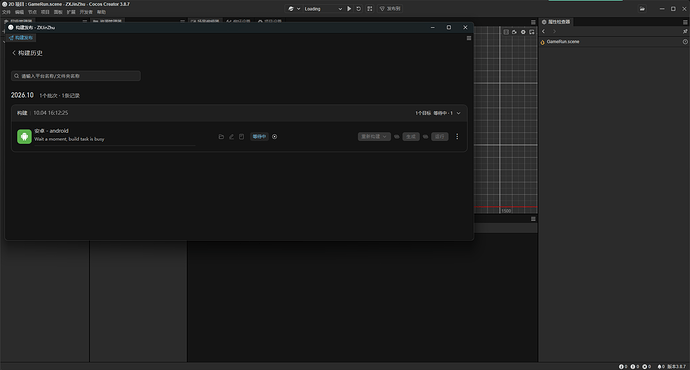Image resolution: width=690 pixels, height=370 pixels.
Task: Open the 编辑 menu
Action: pos(19,12)
